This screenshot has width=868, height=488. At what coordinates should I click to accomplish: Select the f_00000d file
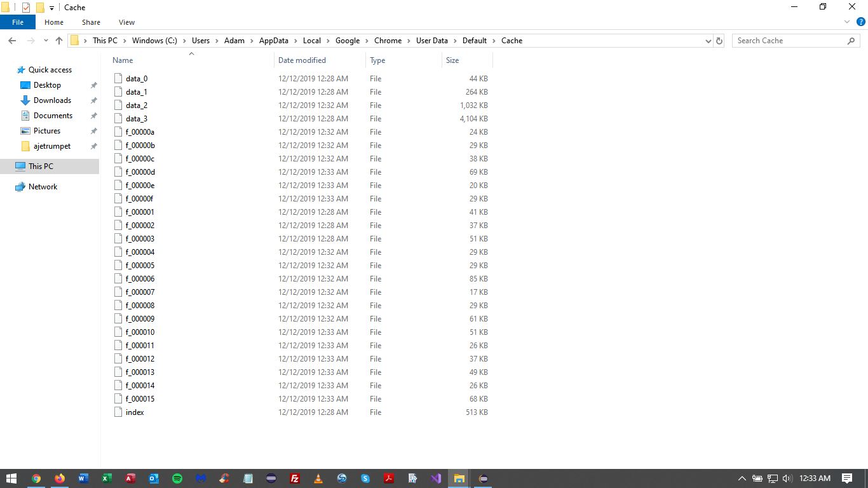pos(140,172)
